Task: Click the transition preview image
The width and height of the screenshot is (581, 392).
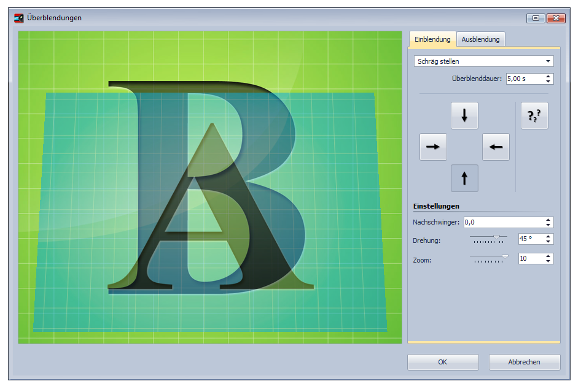Action: [x=209, y=187]
